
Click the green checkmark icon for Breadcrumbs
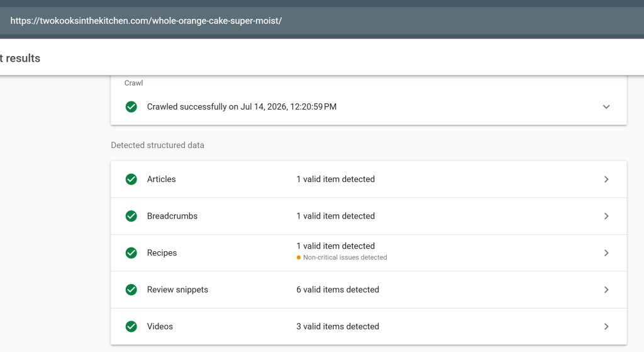click(131, 216)
